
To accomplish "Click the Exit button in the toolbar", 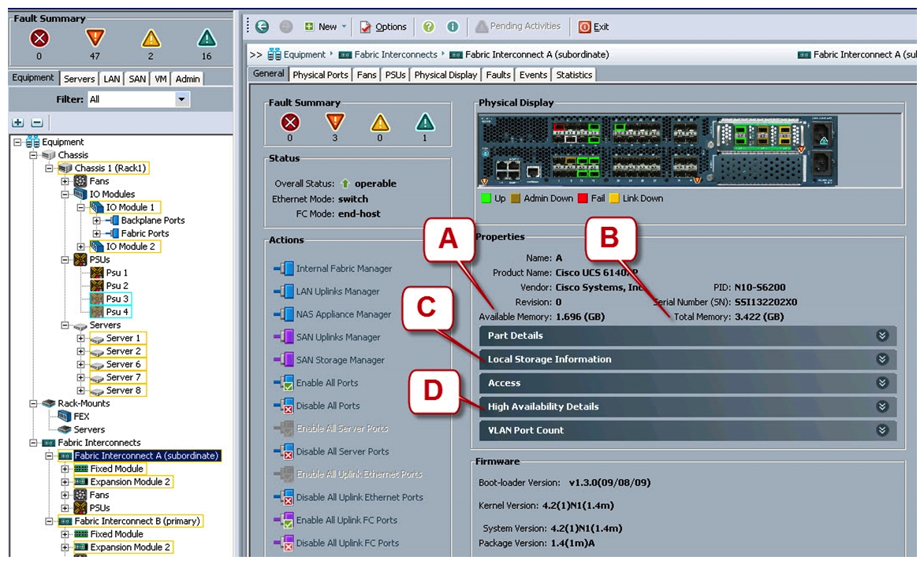I will click(594, 27).
